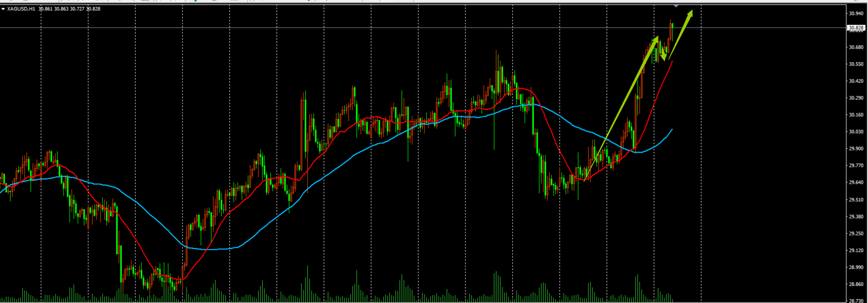This screenshot has width=868, height=303.
Task: Select the XAGUSD,H1 symbol label
Action: [x=21, y=9]
